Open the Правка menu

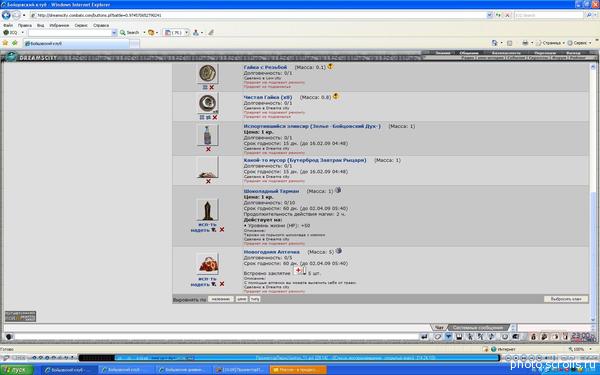click(x=24, y=25)
